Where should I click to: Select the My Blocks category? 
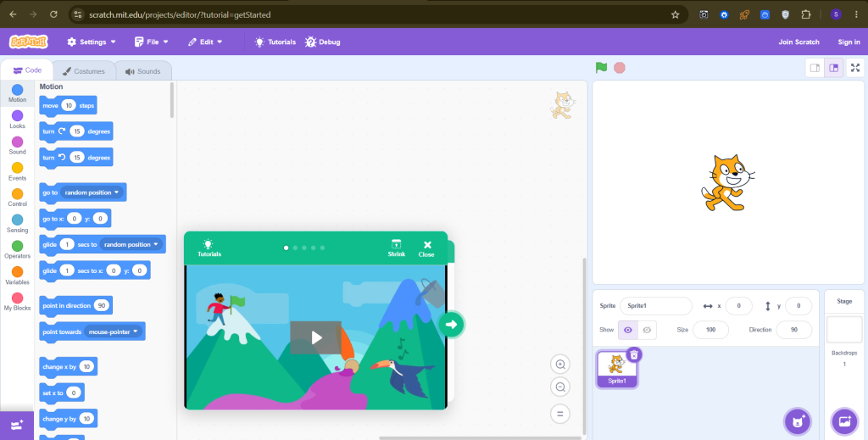(17, 301)
